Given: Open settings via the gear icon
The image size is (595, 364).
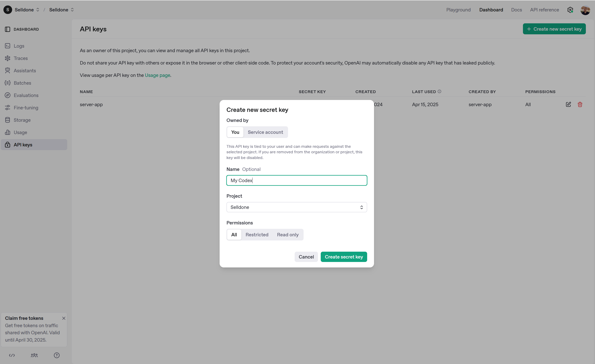Looking at the screenshot, I should 570,10.
